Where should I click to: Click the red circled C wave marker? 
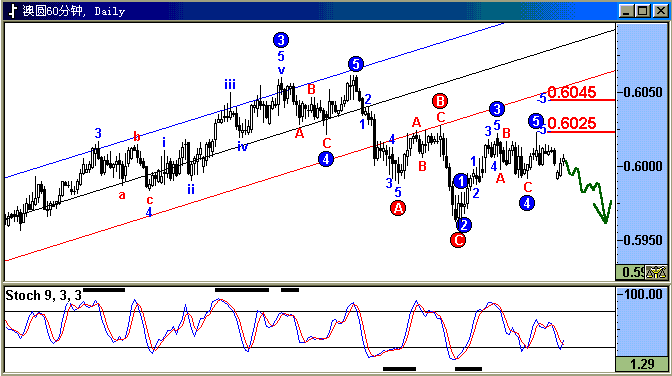pyautogui.click(x=458, y=240)
